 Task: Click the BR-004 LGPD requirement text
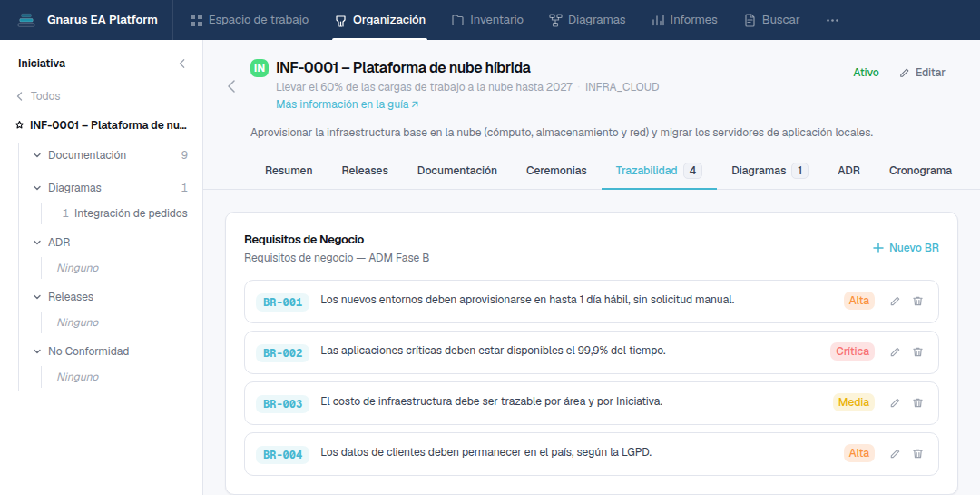tap(486, 451)
